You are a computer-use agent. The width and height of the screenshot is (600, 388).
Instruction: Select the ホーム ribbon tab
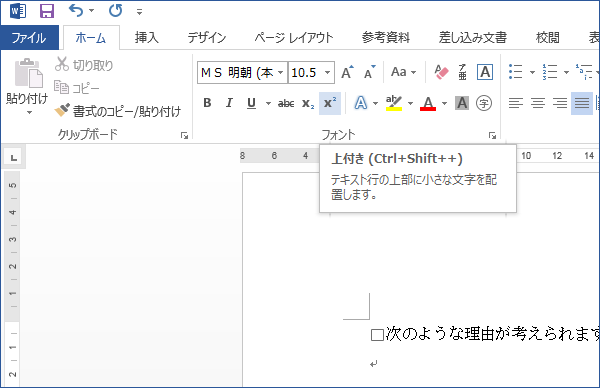coord(91,37)
